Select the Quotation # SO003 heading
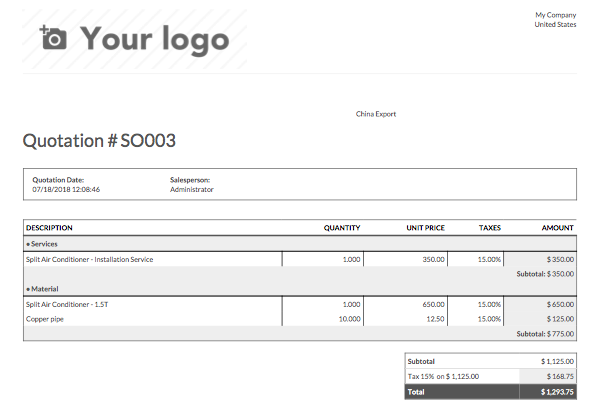603x411 pixels. [x=99, y=140]
